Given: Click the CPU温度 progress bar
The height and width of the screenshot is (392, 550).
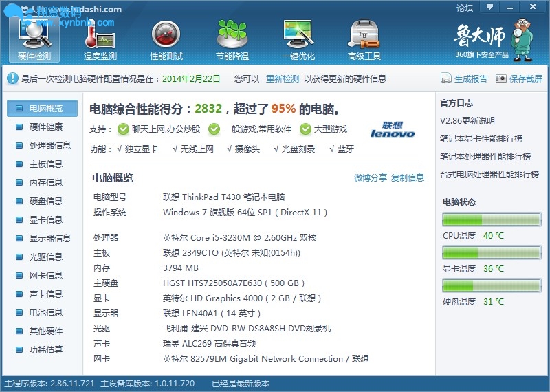Looking at the screenshot, I should pyautogui.click(x=492, y=219).
